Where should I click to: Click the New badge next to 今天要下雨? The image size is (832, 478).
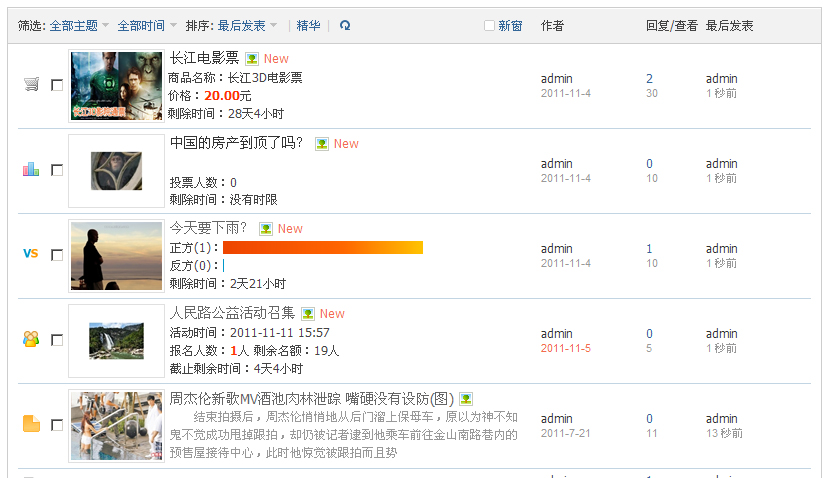point(290,229)
